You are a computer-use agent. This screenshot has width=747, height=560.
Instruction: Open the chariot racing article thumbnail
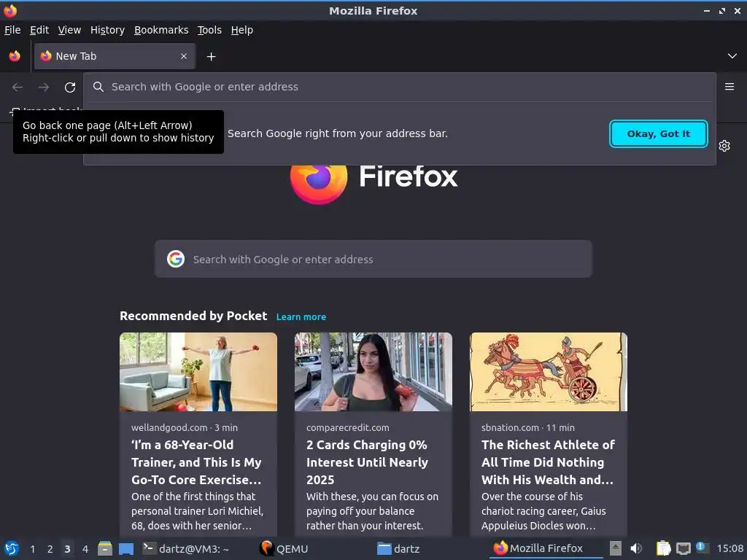click(549, 372)
